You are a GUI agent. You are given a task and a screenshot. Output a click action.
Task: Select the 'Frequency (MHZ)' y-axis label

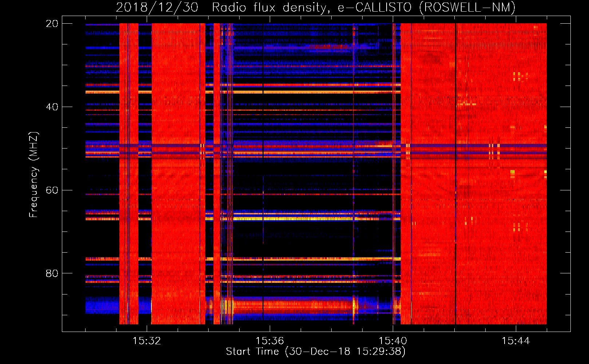coord(33,175)
